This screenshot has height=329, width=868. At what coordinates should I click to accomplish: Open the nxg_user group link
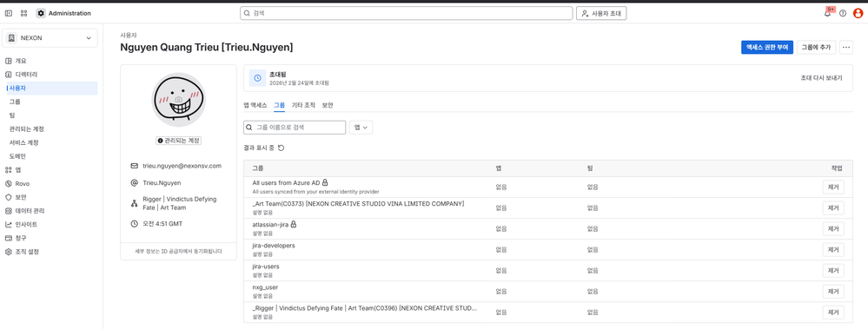click(x=266, y=287)
